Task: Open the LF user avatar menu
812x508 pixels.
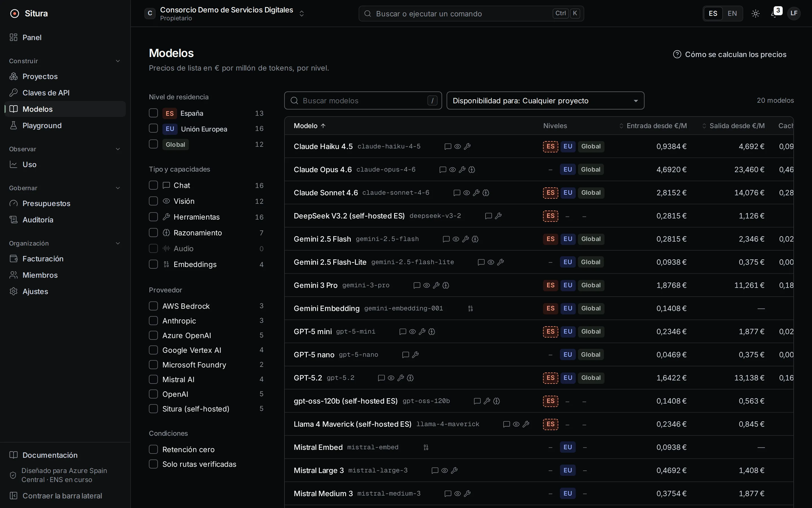Action: (794, 14)
